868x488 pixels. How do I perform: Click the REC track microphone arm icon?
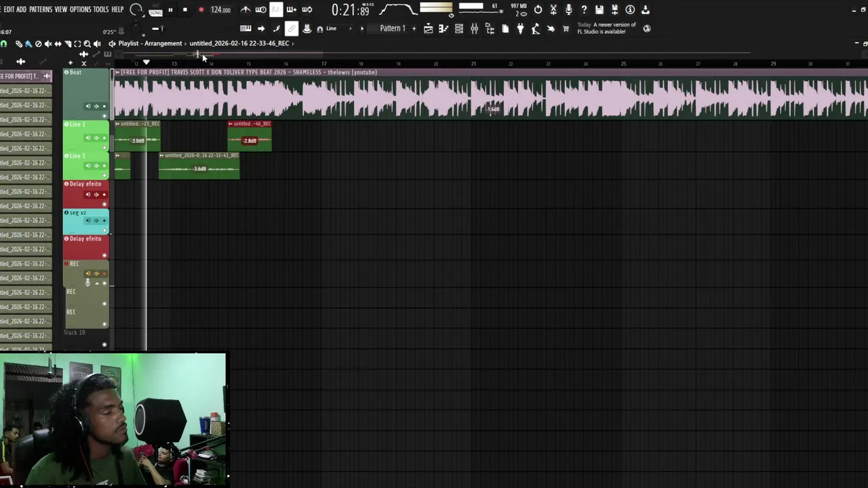87,282
